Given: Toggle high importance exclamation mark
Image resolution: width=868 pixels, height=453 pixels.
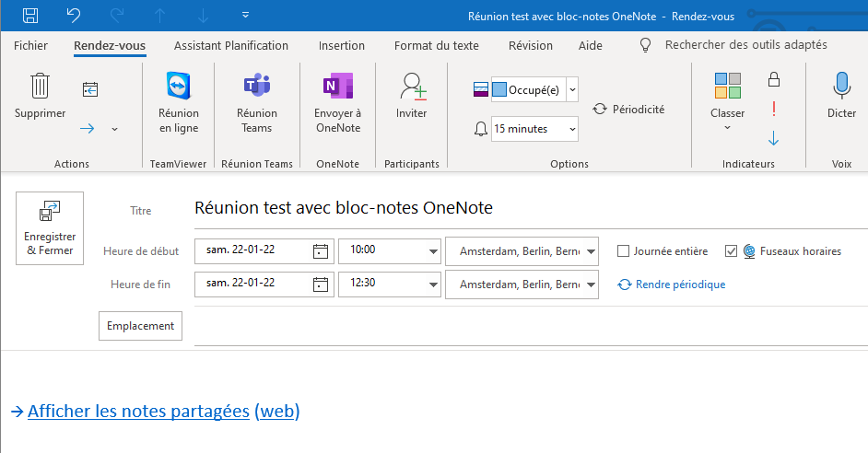Looking at the screenshot, I should click(x=774, y=109).
